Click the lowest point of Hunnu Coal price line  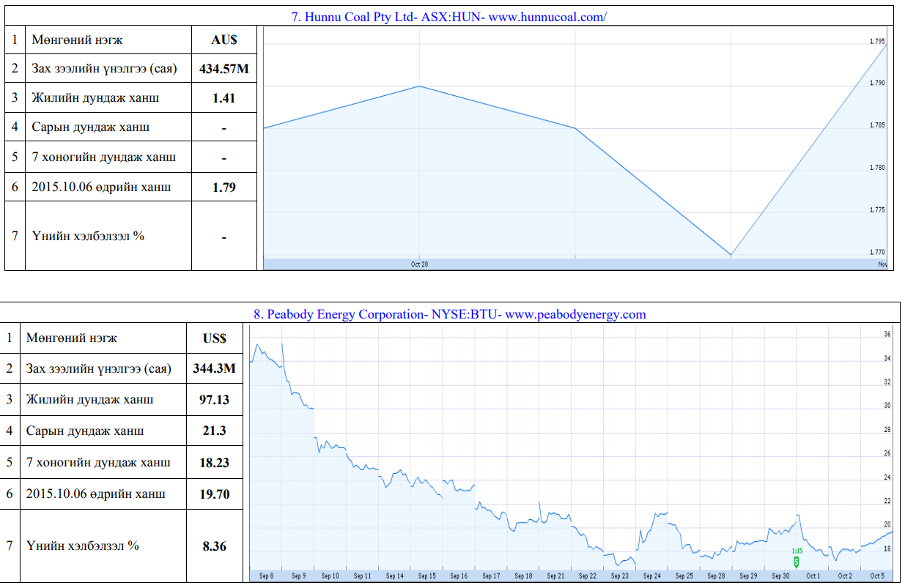(x=731, y=255)
